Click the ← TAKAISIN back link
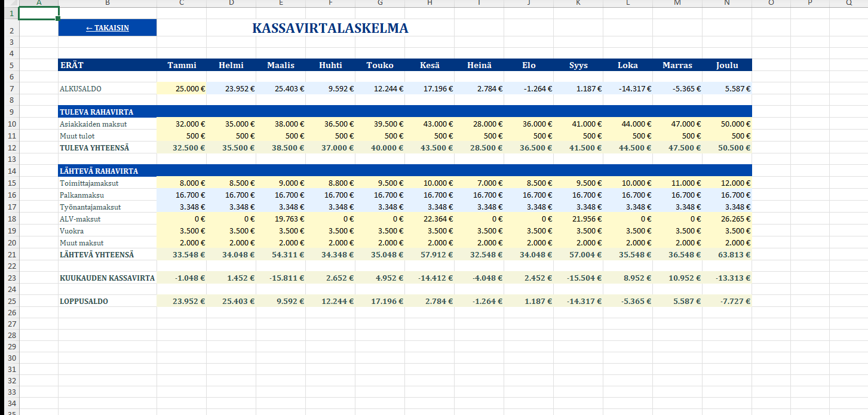 [x=108, y=28]
